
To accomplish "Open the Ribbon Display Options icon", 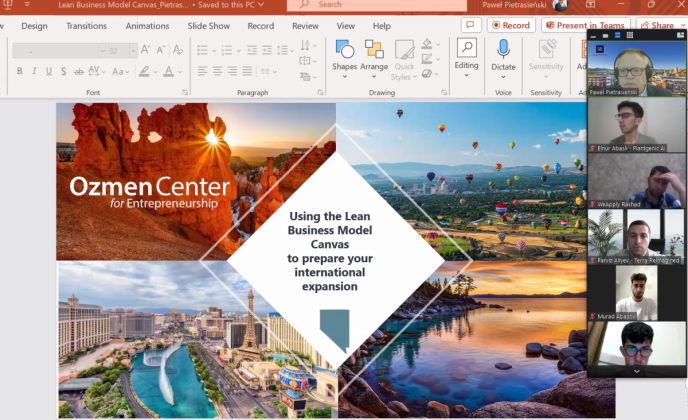I will (x=590, y=4).
